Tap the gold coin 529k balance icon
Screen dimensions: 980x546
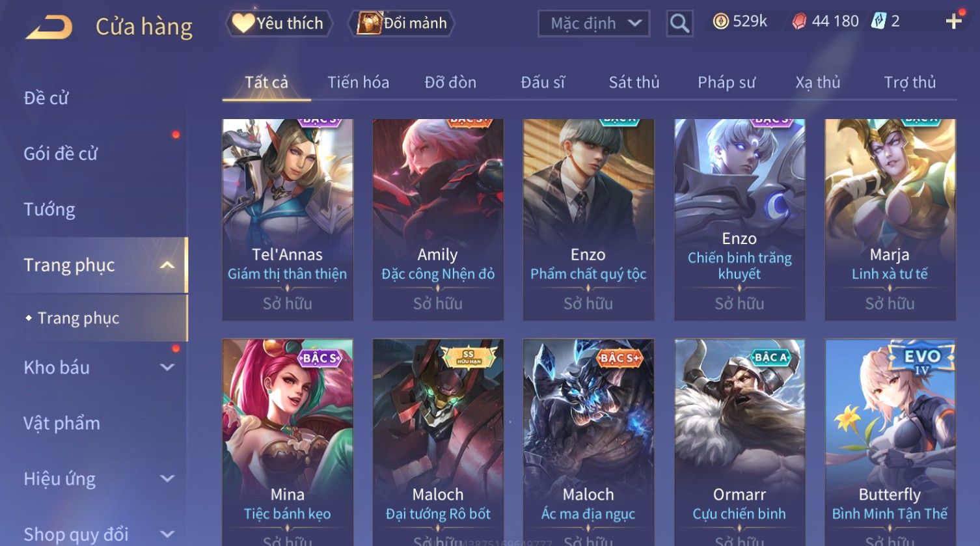720,22
